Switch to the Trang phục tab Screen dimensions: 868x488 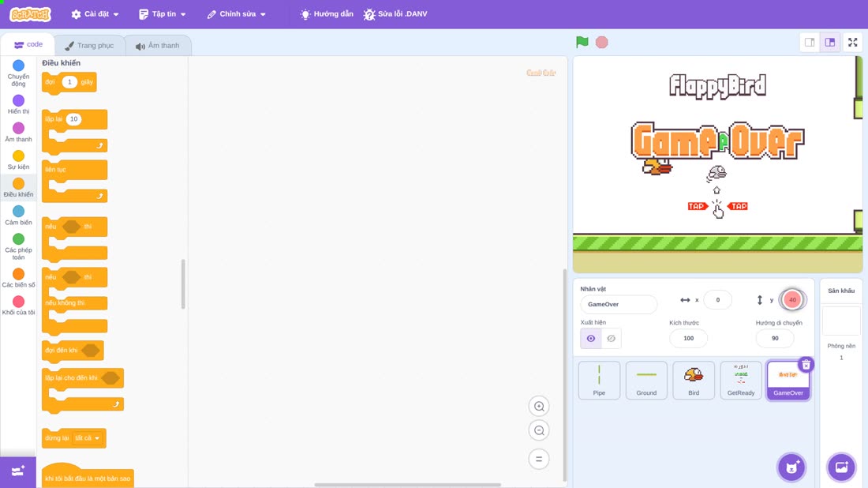(90, 46)
